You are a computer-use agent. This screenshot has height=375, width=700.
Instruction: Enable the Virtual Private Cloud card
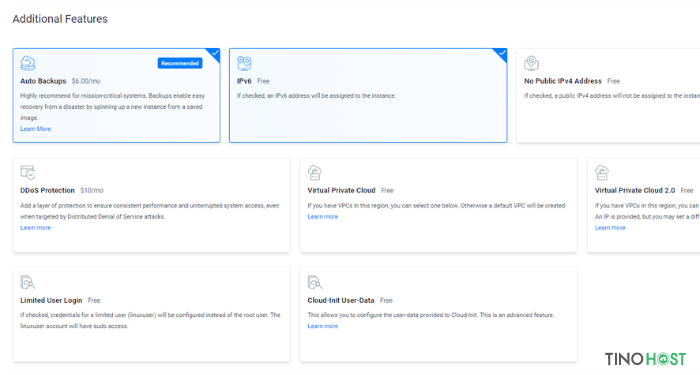[438, 205]
